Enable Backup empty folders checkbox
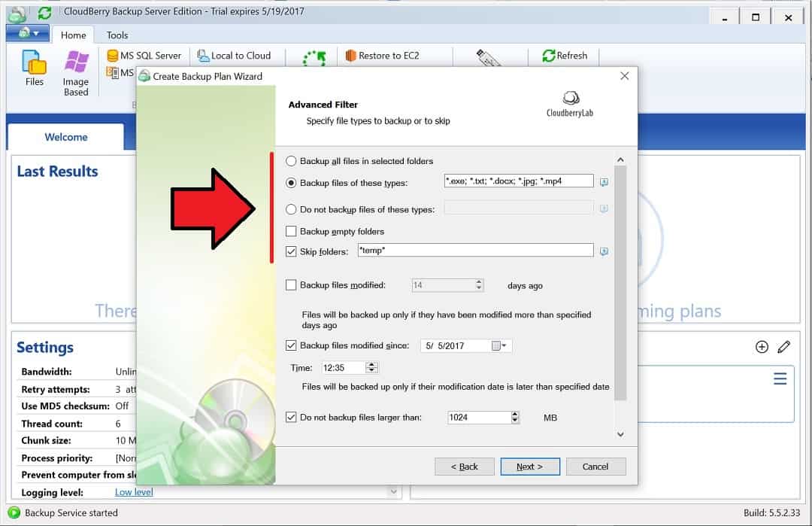The image size is (812, 526). tap(291, 231)
